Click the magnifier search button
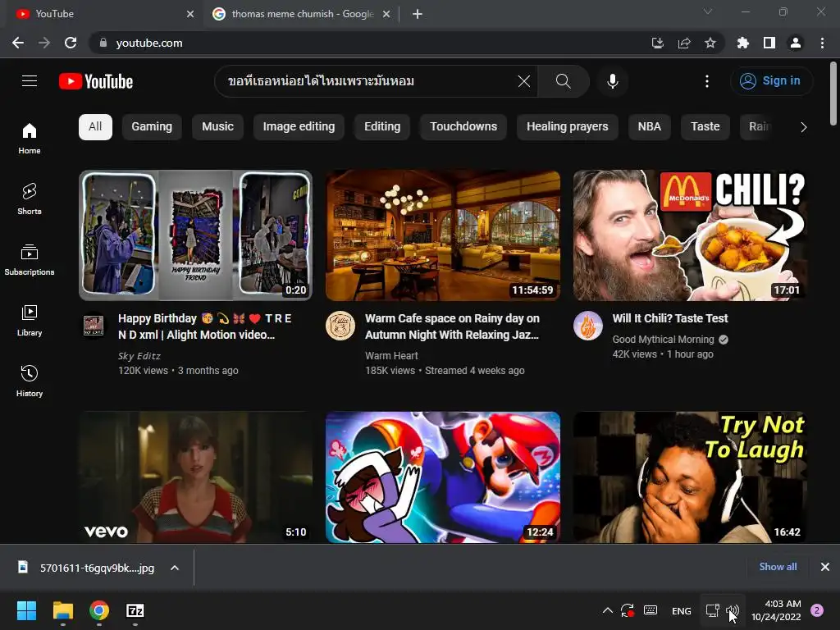The height and width of the screenshot is (630, 840). (563, 81)
